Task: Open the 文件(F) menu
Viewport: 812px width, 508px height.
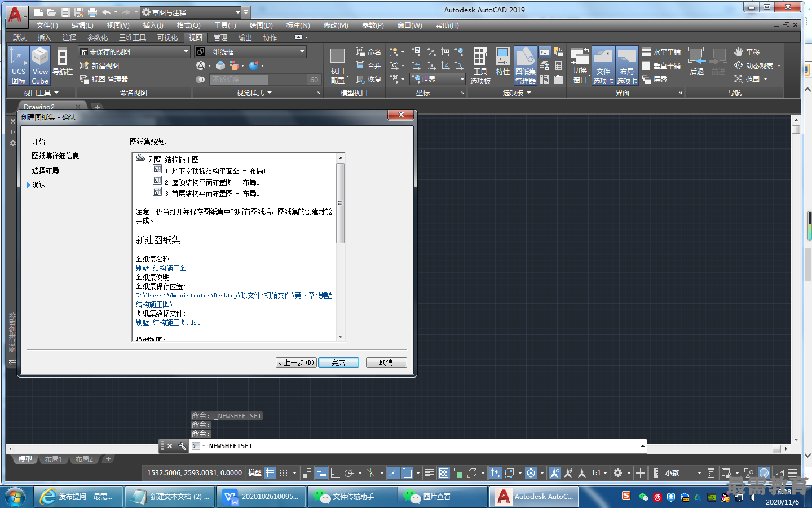Action: (x=47, y=25)
